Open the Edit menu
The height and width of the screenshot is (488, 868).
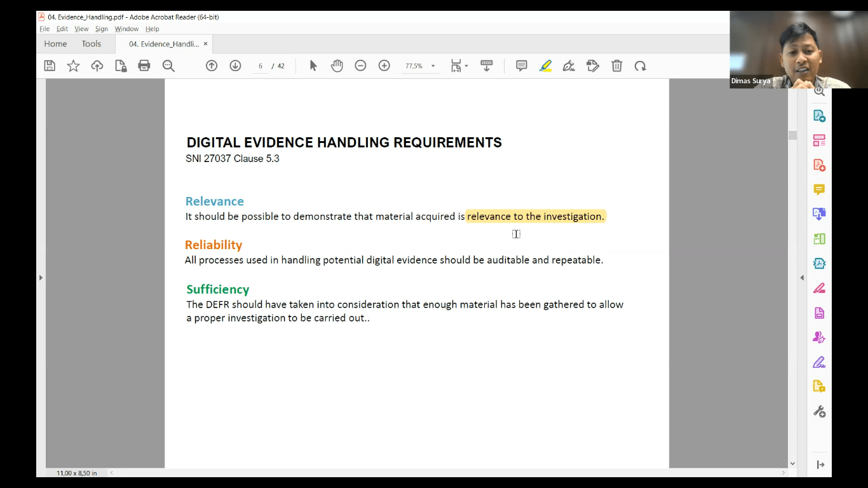pos(62,29)
